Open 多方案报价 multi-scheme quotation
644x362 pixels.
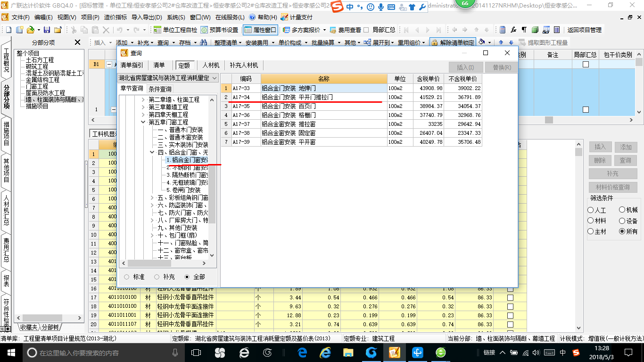[x=305, y=30]
